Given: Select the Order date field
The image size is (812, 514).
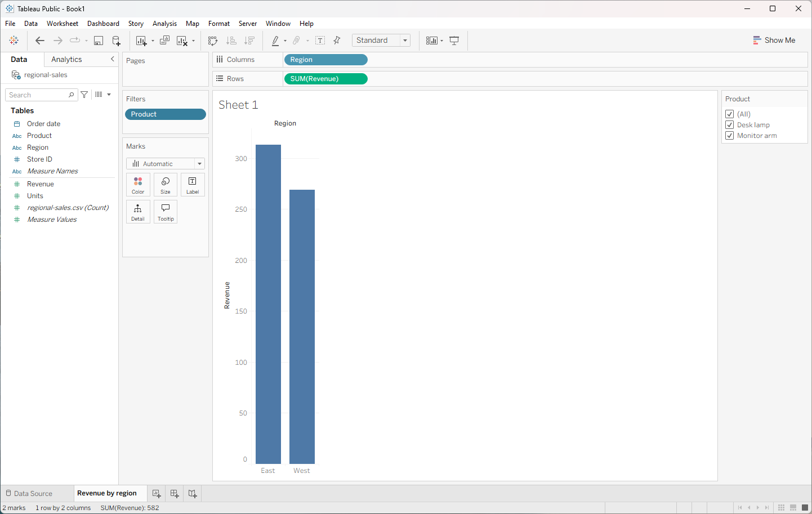Looking at the screenshot, I should point(43,124).
